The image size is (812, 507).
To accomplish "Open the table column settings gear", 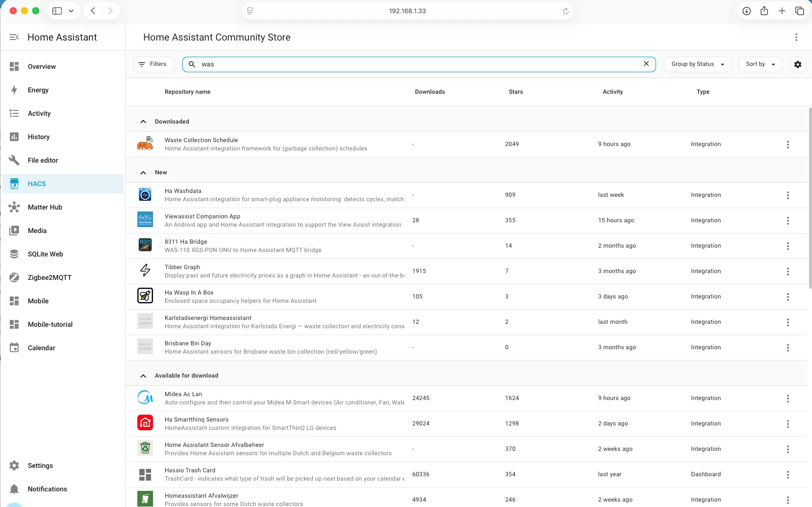I will tap(798, 64).
